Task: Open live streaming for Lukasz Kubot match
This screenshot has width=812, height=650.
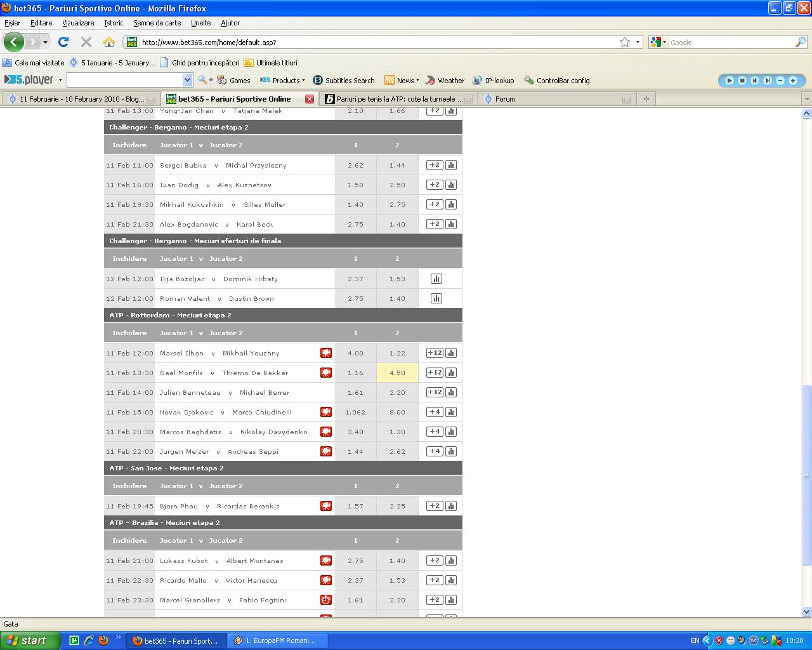Action: click(326, 560)
